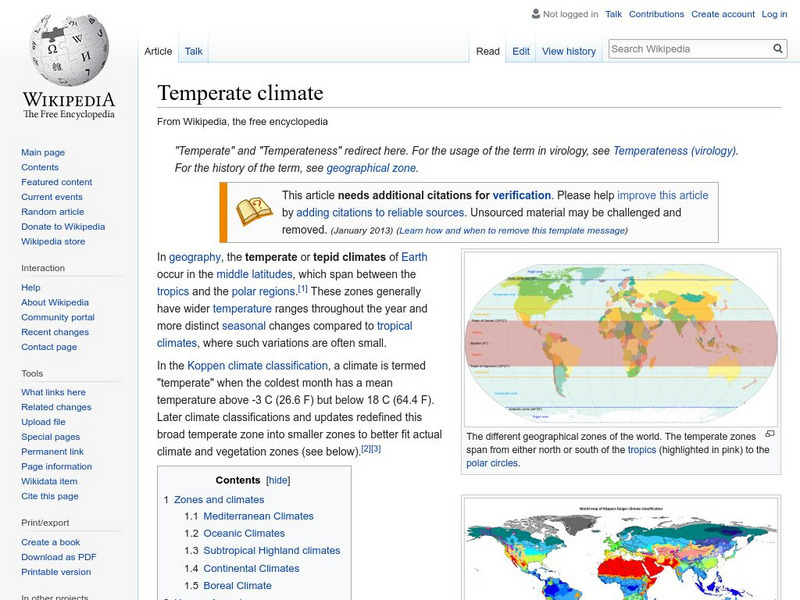This screenshot has height=600, width=800.
Task: Click the user silhouette icon near Not logged in
Action: tap(536, 14)
